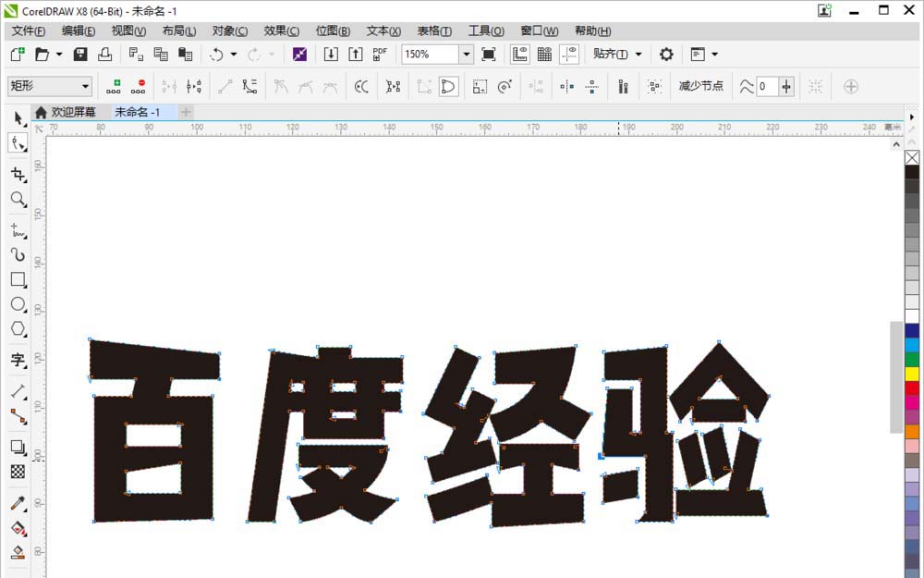The height and width of the screenshot is (578, 924).
Task: Select the Rectangle tool
Action: [x=18, y=279]
